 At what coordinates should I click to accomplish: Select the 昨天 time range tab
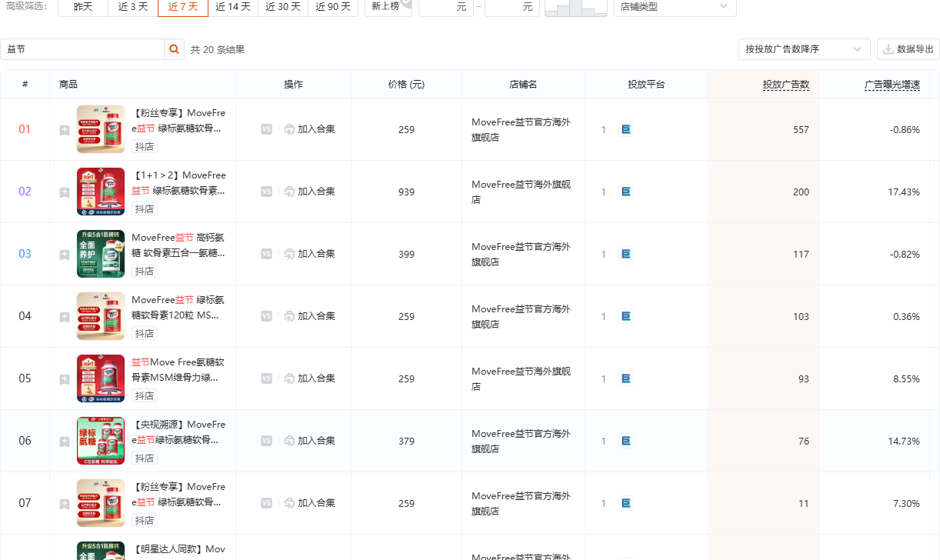(83, 7)
